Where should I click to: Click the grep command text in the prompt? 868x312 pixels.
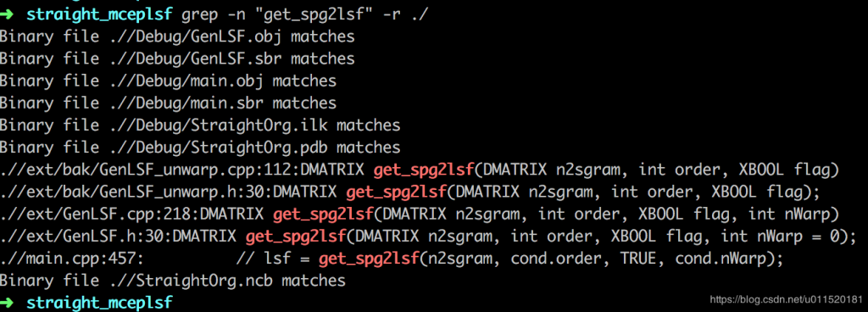(304, 14)
